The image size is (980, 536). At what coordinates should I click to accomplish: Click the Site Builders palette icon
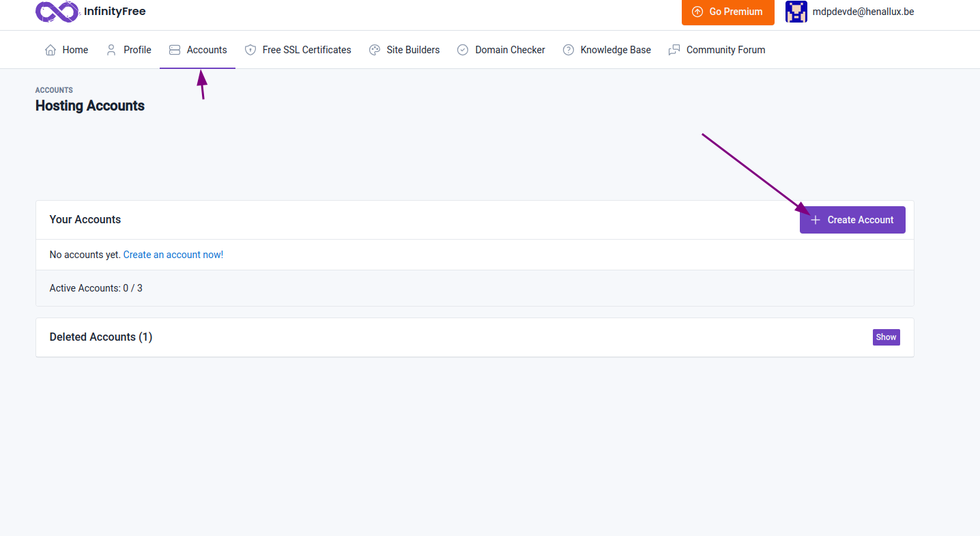[375, 50]
